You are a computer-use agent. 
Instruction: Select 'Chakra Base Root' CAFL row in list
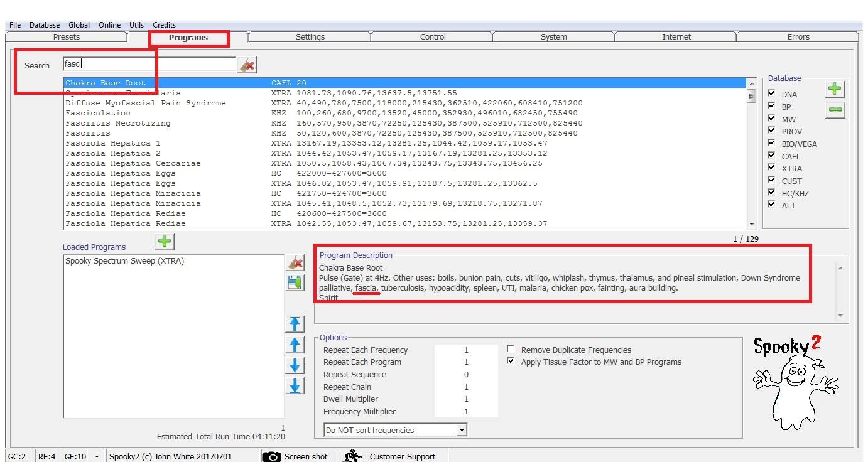(x=405, y=83)
